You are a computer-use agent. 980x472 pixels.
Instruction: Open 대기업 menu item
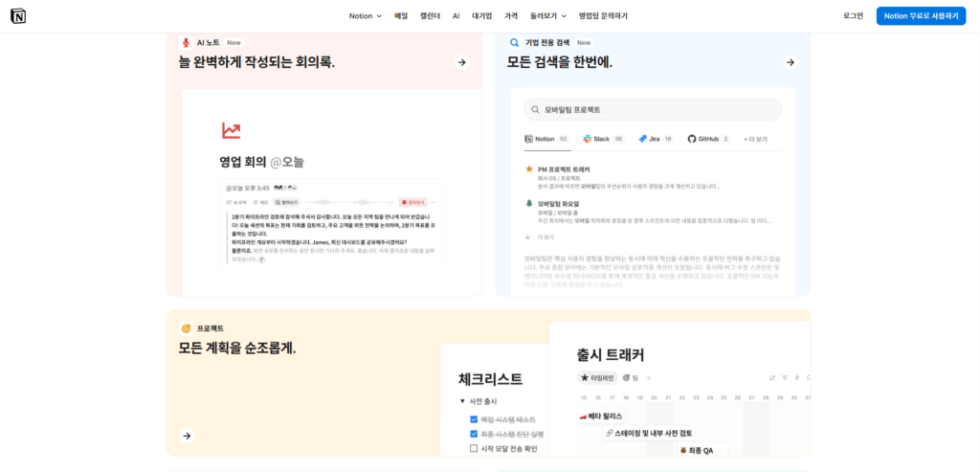point(482,16)
